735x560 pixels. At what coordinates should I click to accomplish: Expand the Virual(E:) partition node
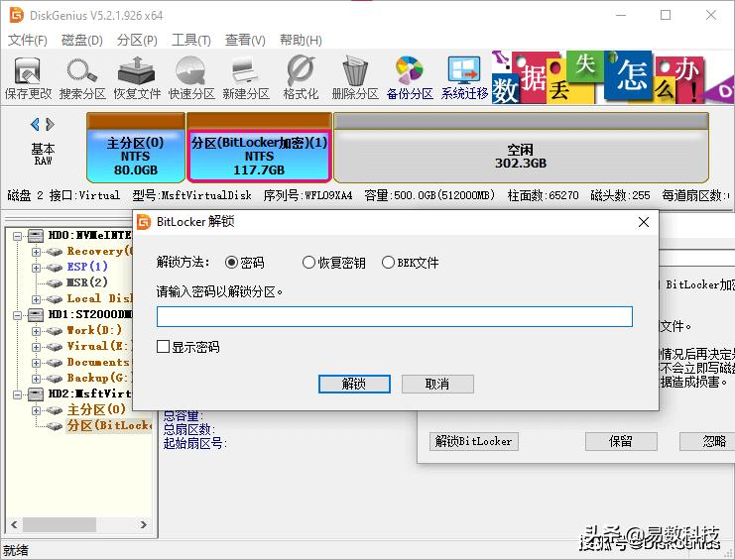pos(36,347)
